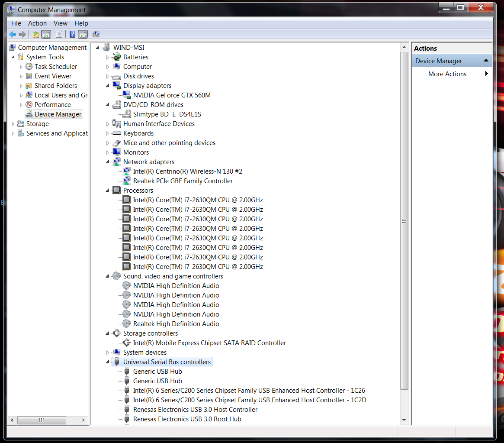
Task: Collapse the Processors category
Action: 108,191
